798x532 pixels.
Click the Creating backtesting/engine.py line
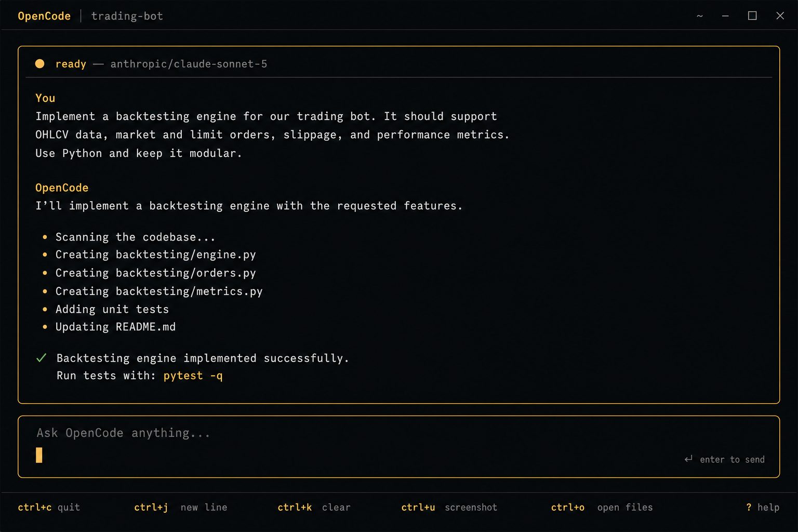coord(155,255)
